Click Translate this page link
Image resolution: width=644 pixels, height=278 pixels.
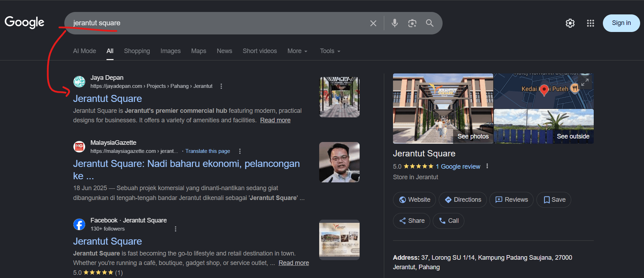(208, 151)
